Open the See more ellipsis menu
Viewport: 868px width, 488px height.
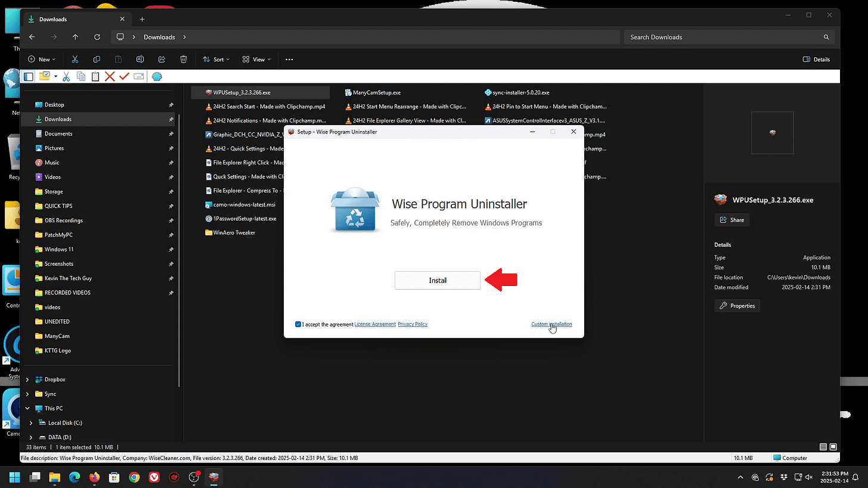pos(289,60)
